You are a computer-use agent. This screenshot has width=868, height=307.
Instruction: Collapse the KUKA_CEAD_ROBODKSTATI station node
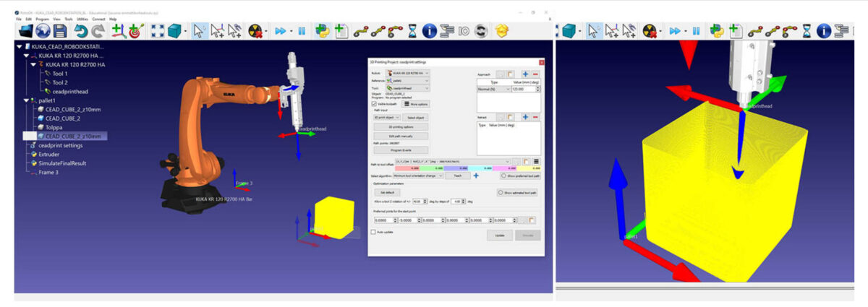[18, 46]
